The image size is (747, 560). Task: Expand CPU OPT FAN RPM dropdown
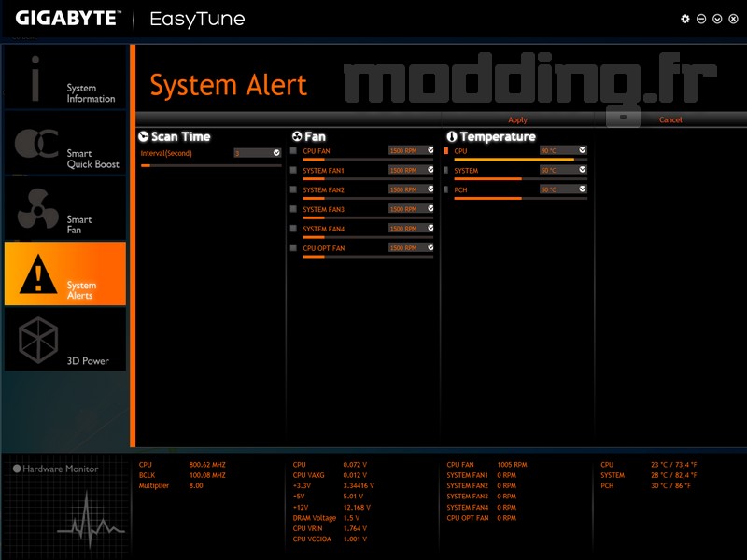411,247
